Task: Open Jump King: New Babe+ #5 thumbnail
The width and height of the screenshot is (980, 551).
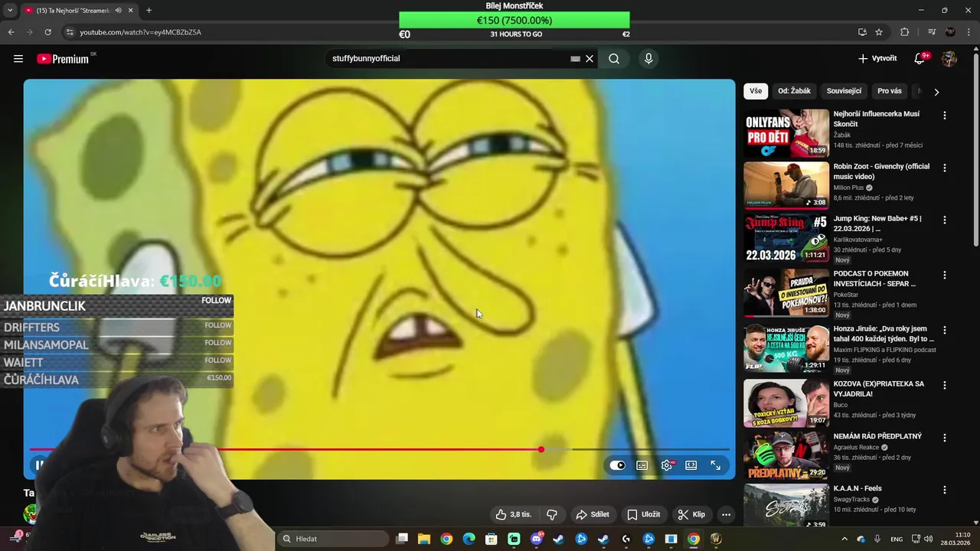Action: 786,237
